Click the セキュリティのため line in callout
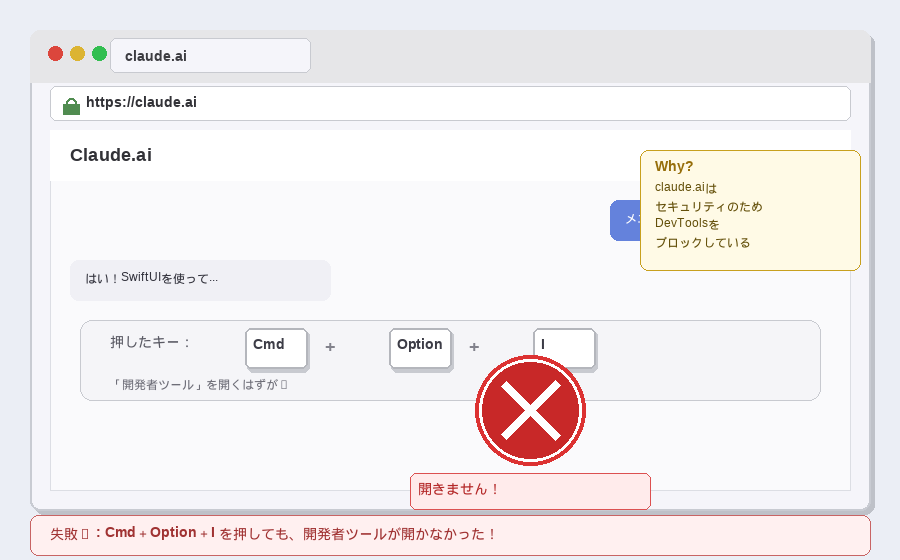Image resolution: width=900 pixels, height=560 pixels. point(709,207)
